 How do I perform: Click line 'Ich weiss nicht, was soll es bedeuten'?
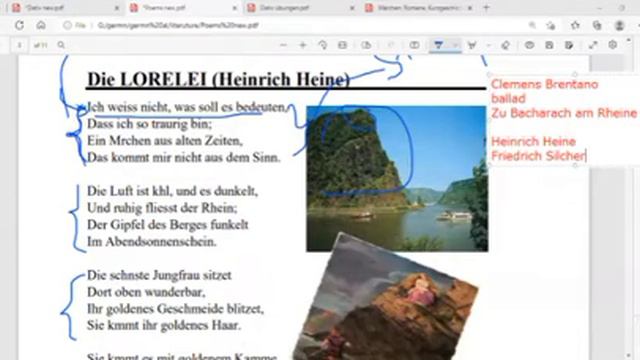(x=186, y=107)
